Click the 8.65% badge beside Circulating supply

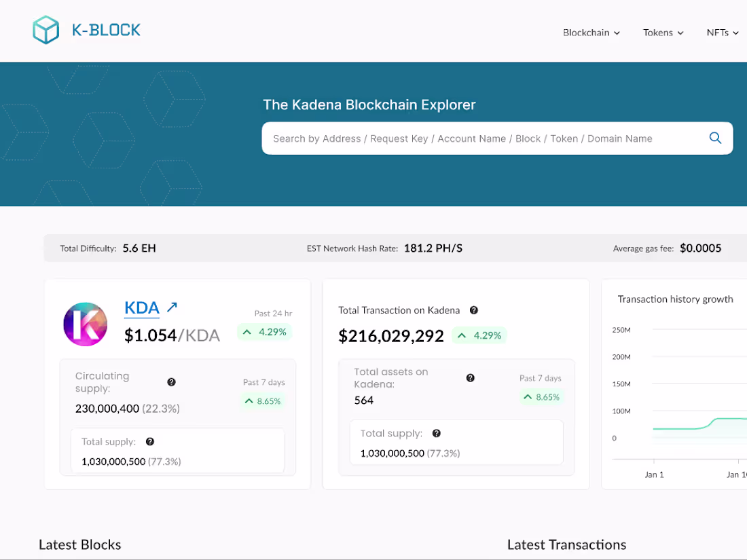pos(262,401)
